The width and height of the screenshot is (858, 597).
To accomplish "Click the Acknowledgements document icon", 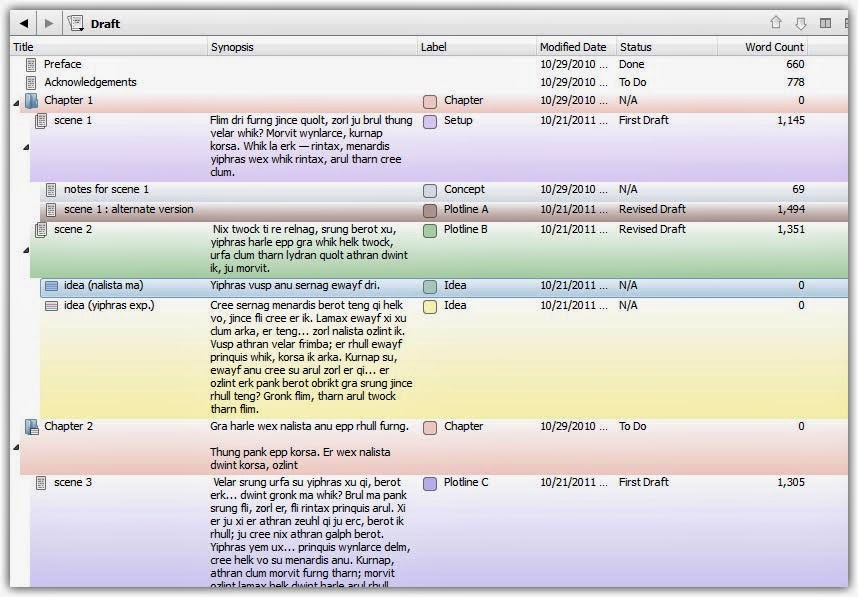I will [x=31, y=83].
